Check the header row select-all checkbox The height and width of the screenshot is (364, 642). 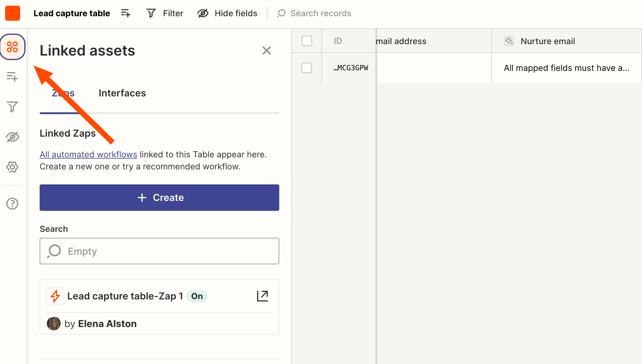(307, 41)
